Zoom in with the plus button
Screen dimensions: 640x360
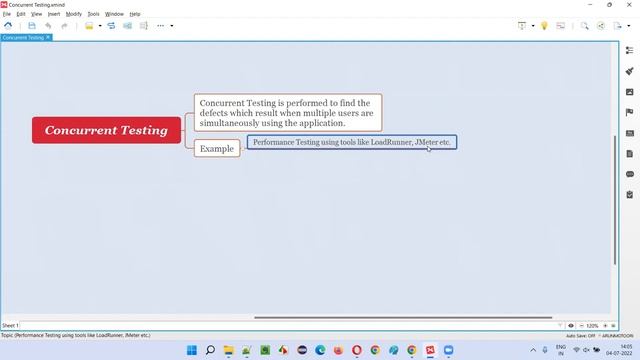(605, 326)
